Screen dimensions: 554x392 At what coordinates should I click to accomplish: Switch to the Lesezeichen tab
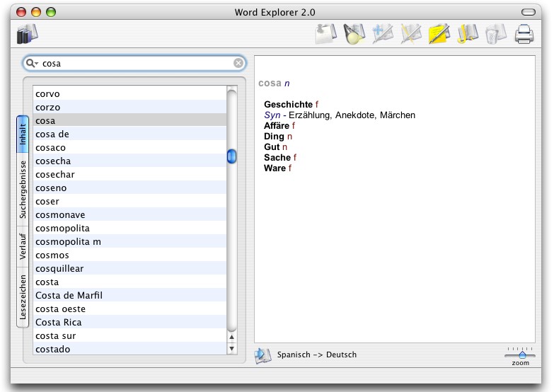23,297
